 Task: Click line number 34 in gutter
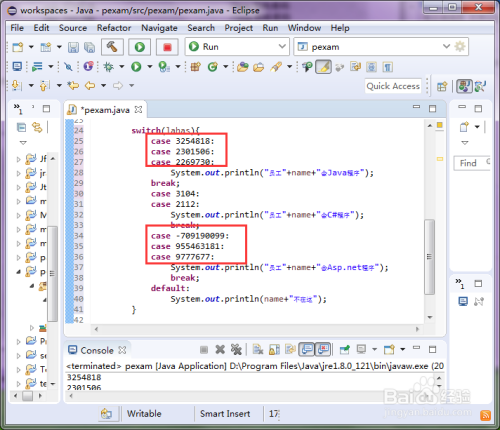point(79,236)
